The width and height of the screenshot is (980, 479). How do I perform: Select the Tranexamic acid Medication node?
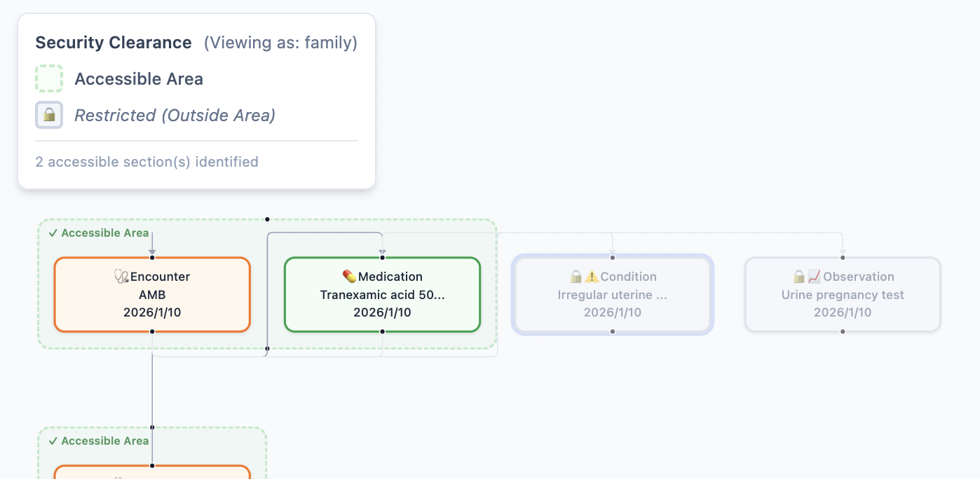pos(382,295)
